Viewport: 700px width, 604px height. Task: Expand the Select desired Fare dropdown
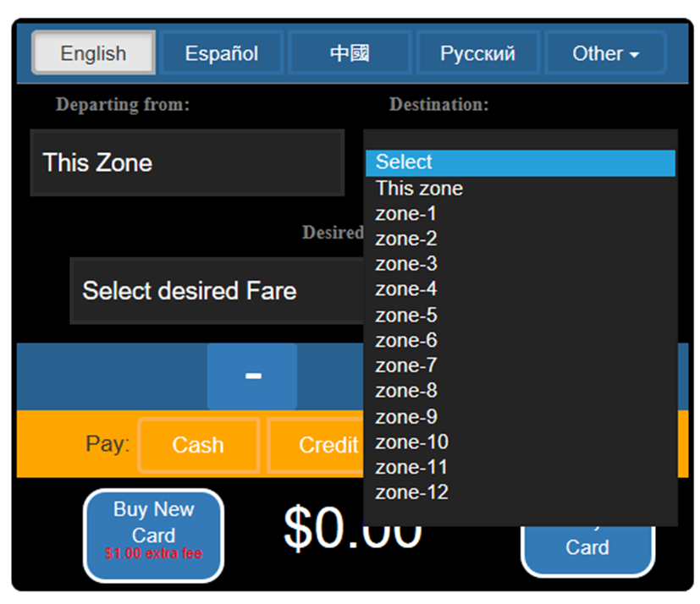point(216,291)
